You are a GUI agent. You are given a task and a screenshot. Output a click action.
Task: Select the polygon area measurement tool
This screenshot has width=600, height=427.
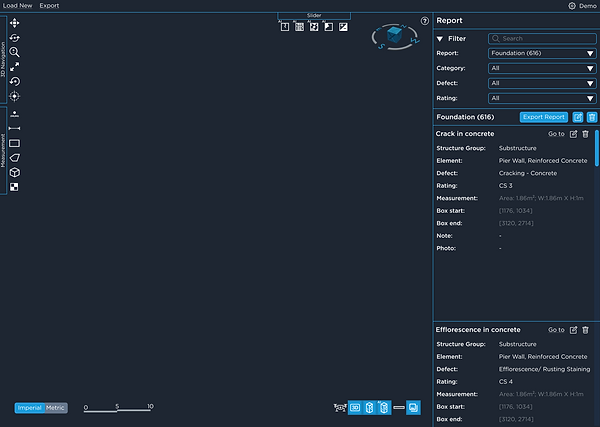click(x=15, y=158)
